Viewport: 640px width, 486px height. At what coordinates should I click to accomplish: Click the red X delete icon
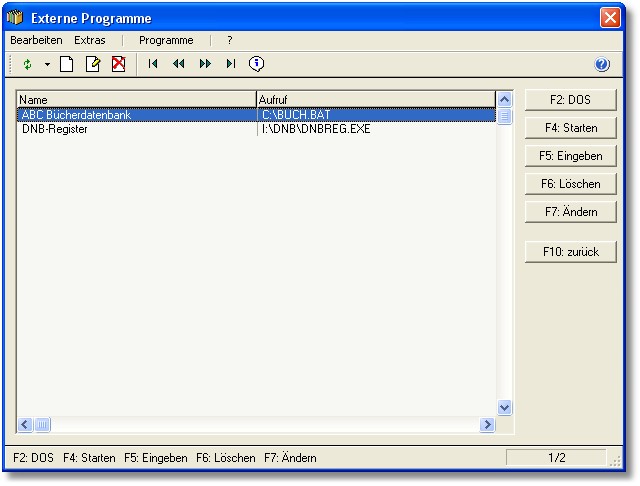click(x=118, y=64)
